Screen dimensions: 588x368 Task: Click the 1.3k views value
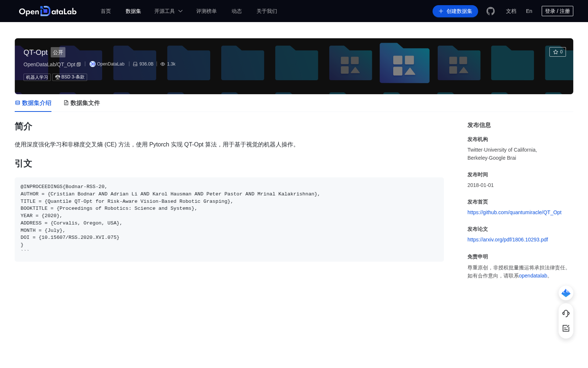171,64
